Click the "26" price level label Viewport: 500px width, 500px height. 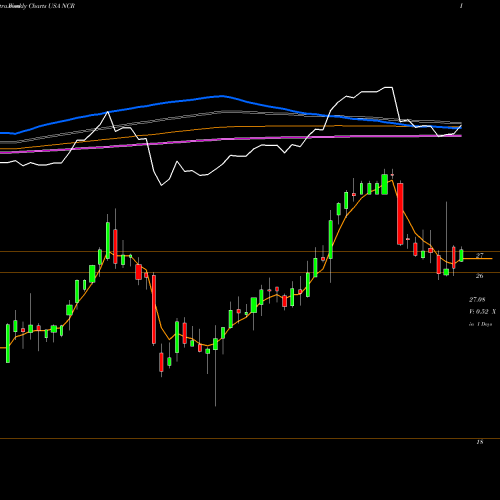(479, 276)
